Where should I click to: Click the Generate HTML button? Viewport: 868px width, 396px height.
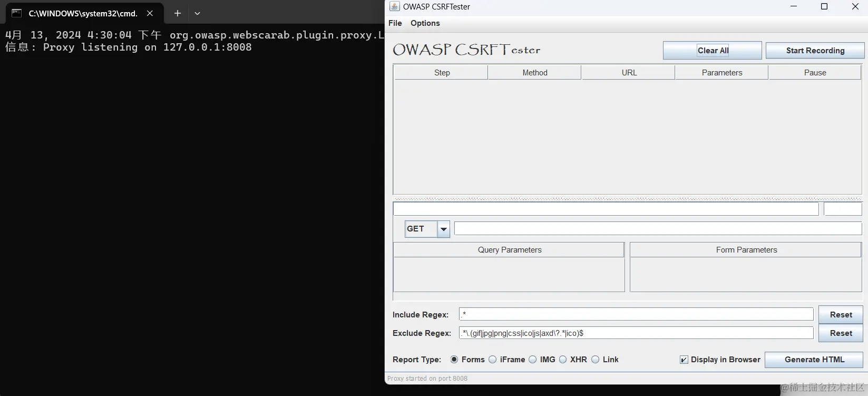pyautogui.click(x=814, y=360)
